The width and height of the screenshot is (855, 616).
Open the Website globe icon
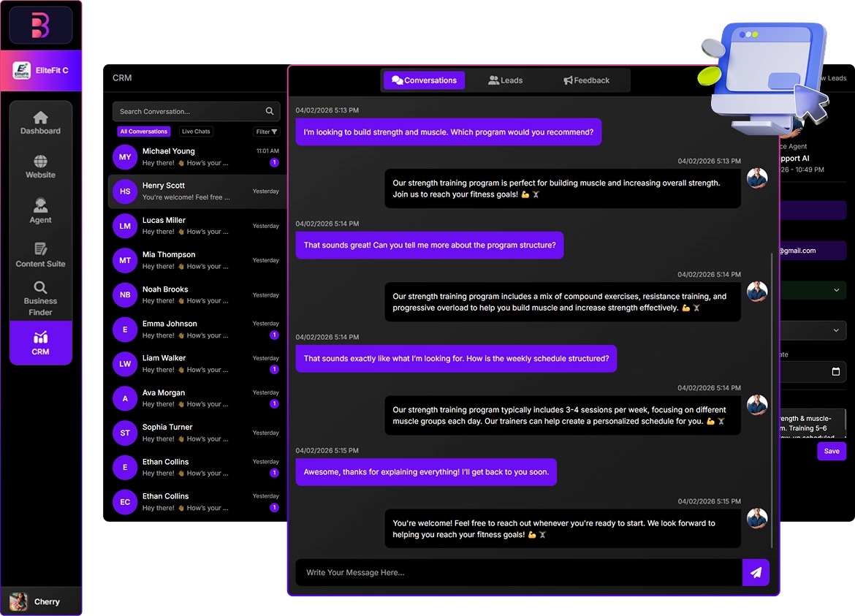point(41,161)
